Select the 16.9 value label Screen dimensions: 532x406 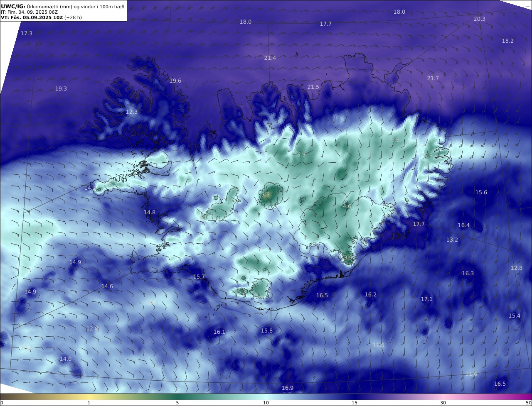(x=288, y=388)
